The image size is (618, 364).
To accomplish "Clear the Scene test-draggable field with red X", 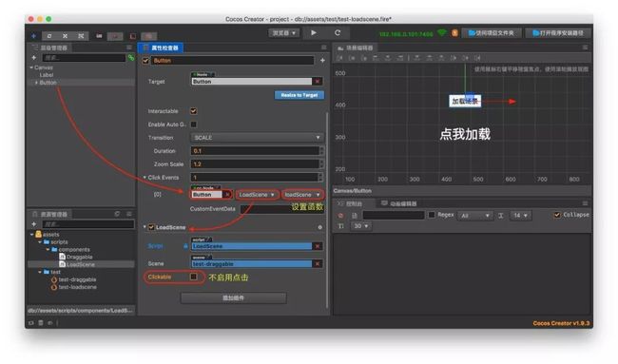I will 318,264.
